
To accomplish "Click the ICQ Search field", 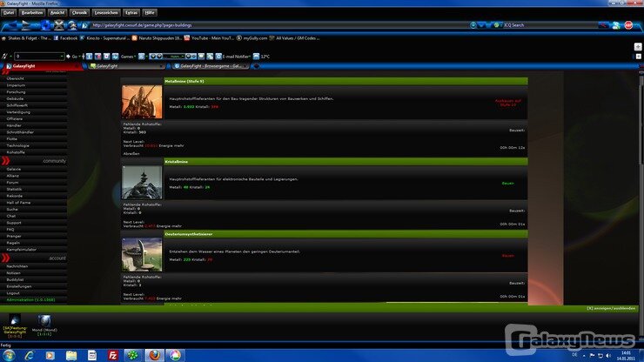I will (550, 25).
